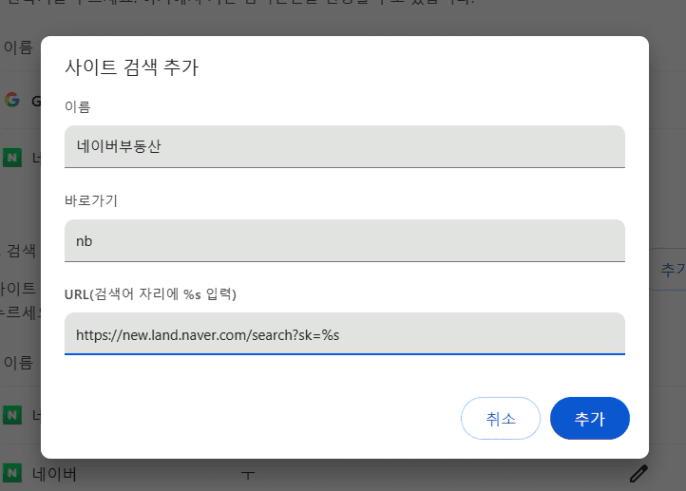The width and height of the screenshot is (686, 491).
Task: Click the 이름 column header above Google icon
Action: tap(17, 48)
